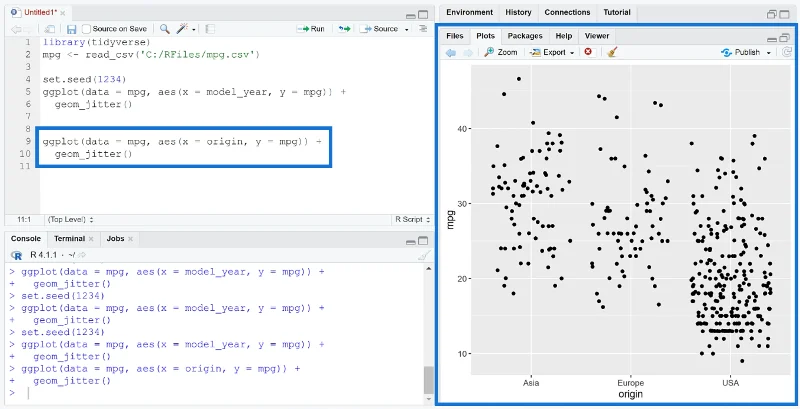Image resolution: width=800 pixels, height=409 pixels.
Task: Click the 11:1 cursor position indicator
Action: (x=24, y=219)
